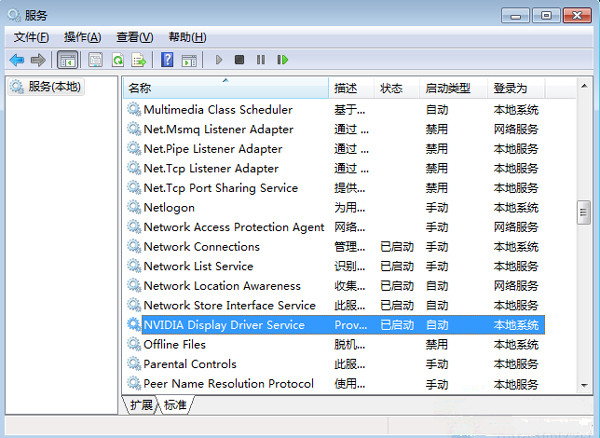Click the Start Service play icon
The image size is (600, 438).
[x=219, y=60]
